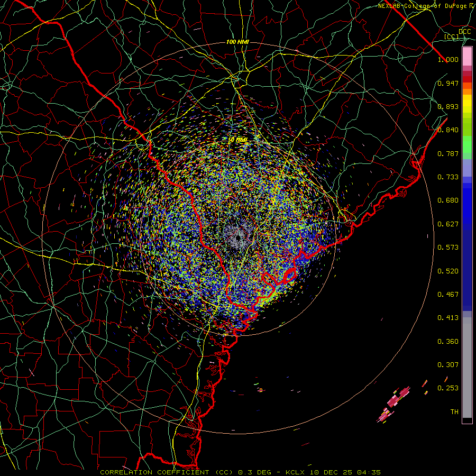Pick the light pink top of color bar
The width and height of the screenshot is (476, 476).
[x=467, y=56]
